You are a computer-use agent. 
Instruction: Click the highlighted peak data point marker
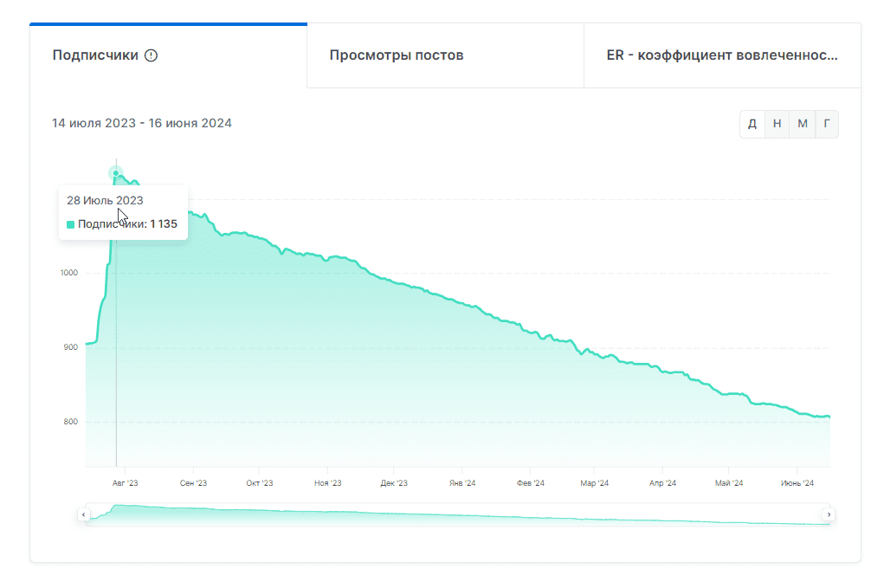tap(116, 173)
